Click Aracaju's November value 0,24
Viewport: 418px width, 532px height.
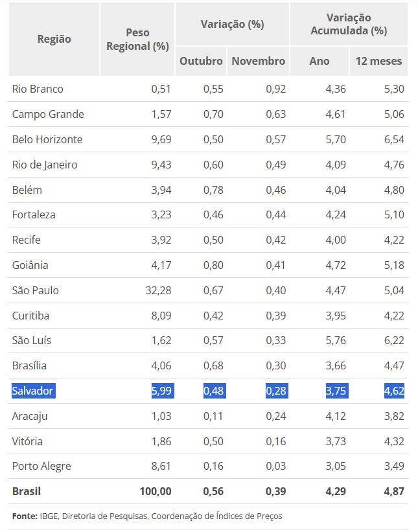pos(275,416)
